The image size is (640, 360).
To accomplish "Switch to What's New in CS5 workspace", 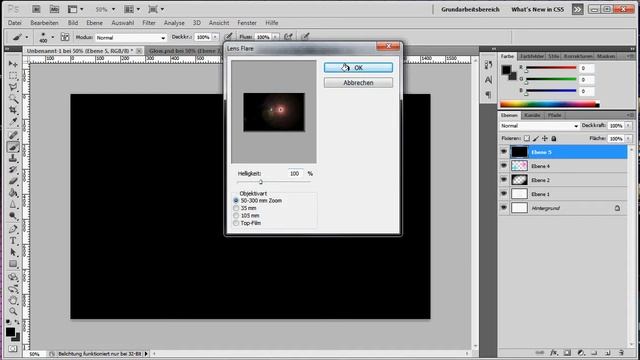I will point(538,9).
